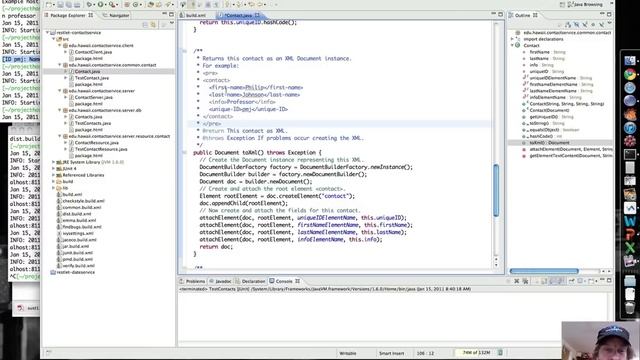Collapse the Contact class in Outline
This screenshot has height=360, width=640.
(x=513, y=46)
